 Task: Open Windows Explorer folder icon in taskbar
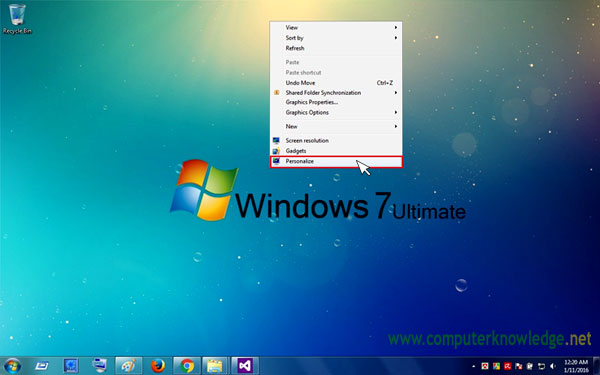click(215, 366)
